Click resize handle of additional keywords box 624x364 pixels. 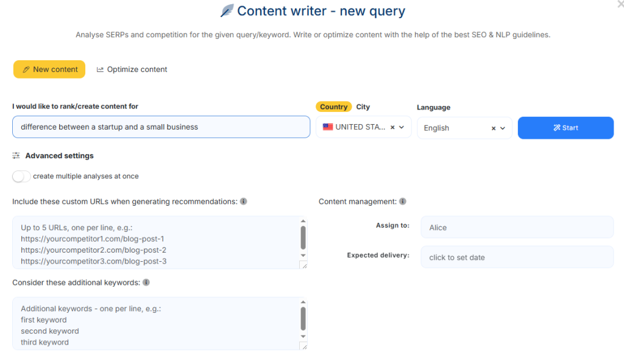click(x=303, y=346)
